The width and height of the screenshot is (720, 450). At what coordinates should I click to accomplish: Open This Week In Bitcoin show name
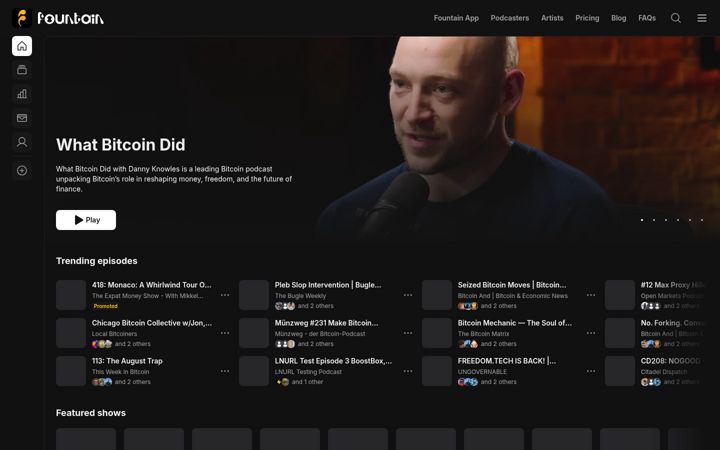pos(120,372)
